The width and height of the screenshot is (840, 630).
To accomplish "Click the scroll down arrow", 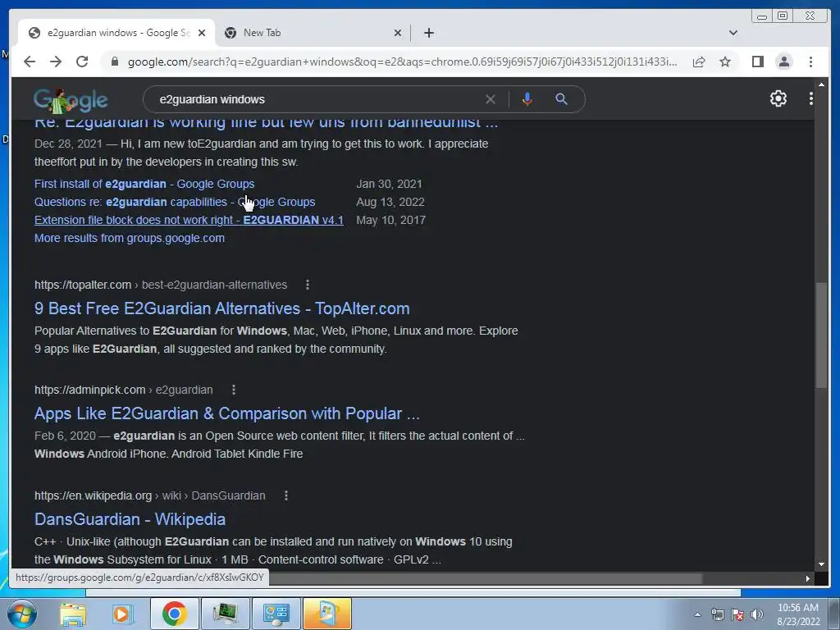I will click(x=821, y=564).
